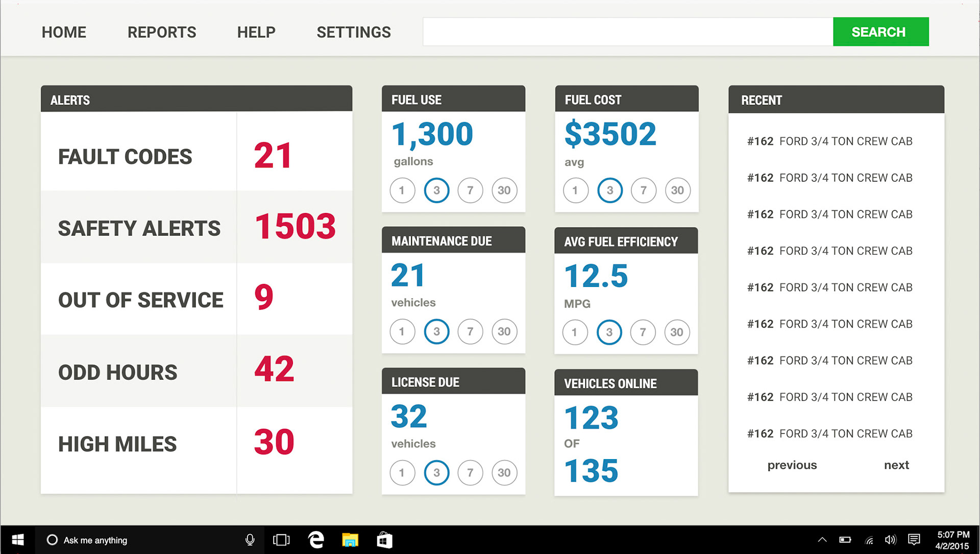Choose 7-day range for Avg Fuel Efficiency
This screenshot has width=980, height=554.
click(x=643, y=332)
